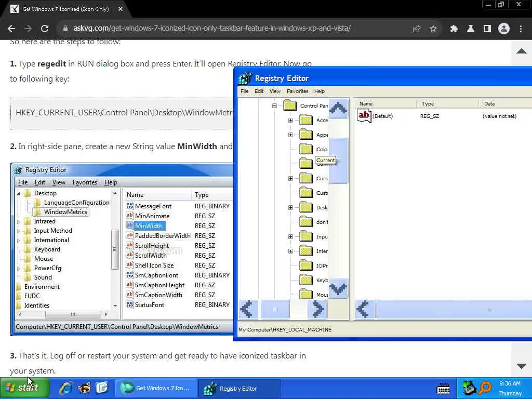The image size is (532, 399).
Task: Click the Data column header
Action: click(x=506, y=103)
